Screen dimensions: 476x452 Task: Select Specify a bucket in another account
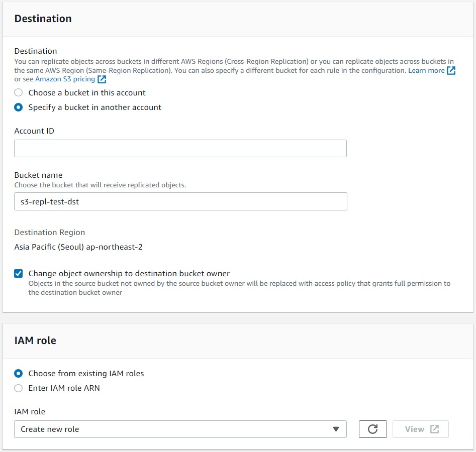tap(19, 107)
